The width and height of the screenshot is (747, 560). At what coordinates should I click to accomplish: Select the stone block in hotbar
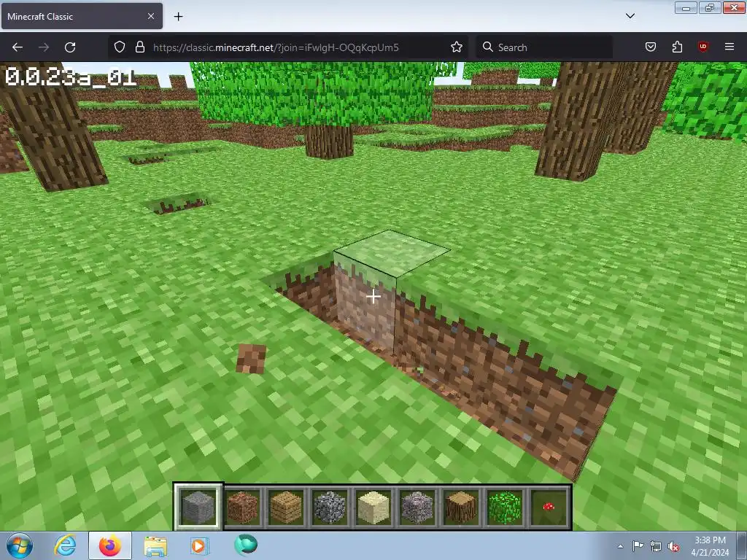click(198, 507)
